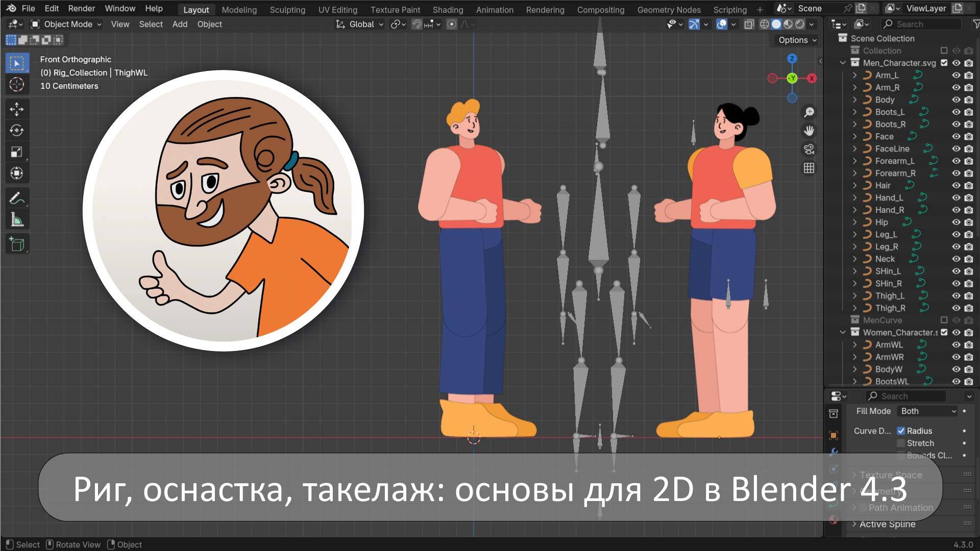980x551 pixels.
Task: Uncheck the Radius checkbox
Action: tap(901, 431)
